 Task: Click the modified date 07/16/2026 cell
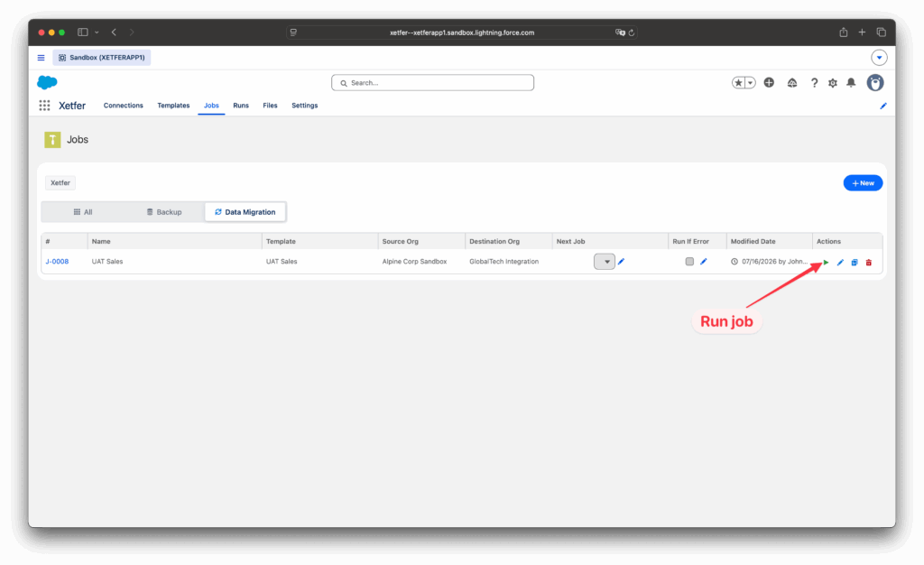coord(770,262)
